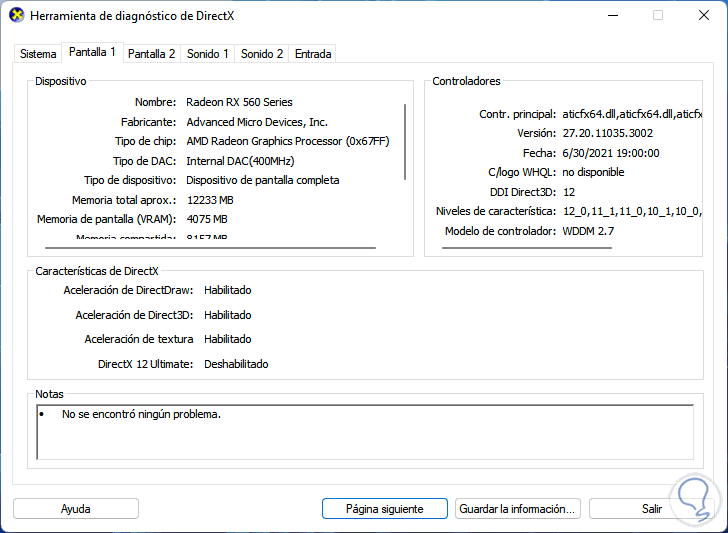
Task: Click the Internal DAC(400MHz) value
Action: 240,161
